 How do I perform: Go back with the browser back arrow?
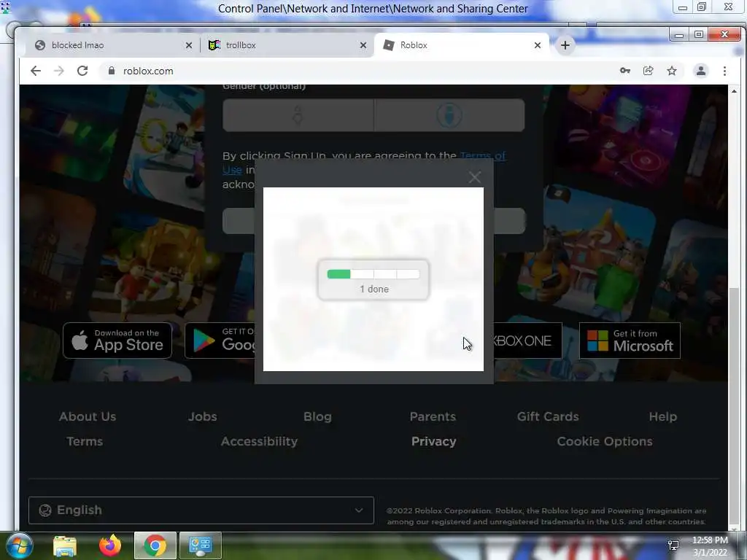(36, 71)
